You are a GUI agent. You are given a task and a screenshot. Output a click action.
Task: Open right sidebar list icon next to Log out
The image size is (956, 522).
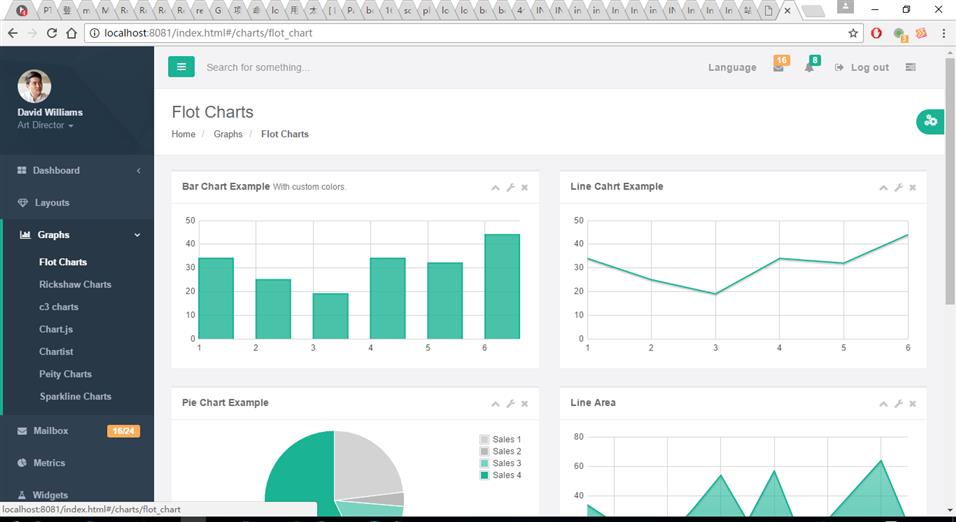coord(910,67)
